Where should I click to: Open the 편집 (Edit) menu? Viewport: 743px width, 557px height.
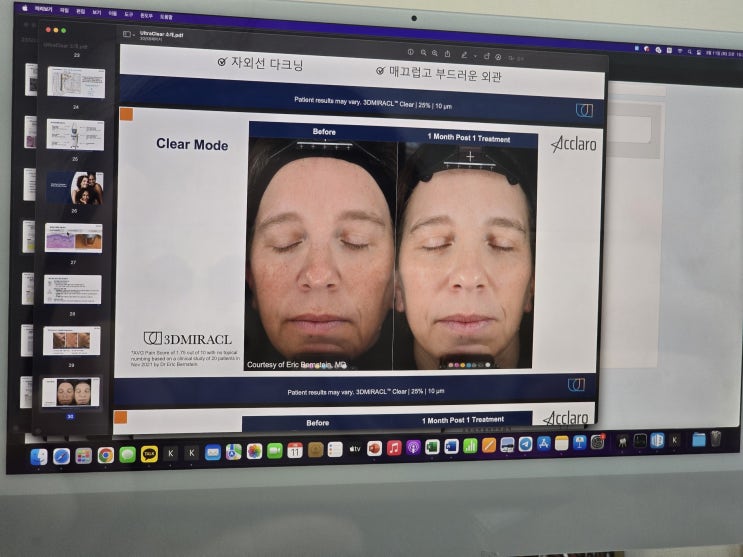click(x=81, y=11)
